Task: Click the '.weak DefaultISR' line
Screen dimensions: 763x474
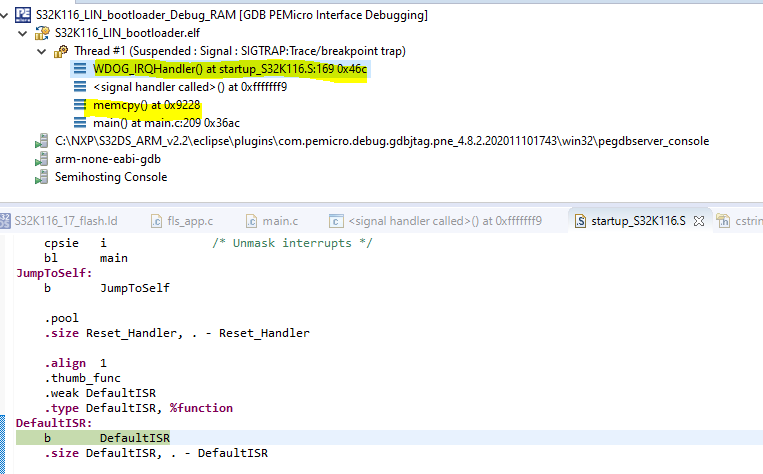Action: pyautogui.click(x=100, y=393)
